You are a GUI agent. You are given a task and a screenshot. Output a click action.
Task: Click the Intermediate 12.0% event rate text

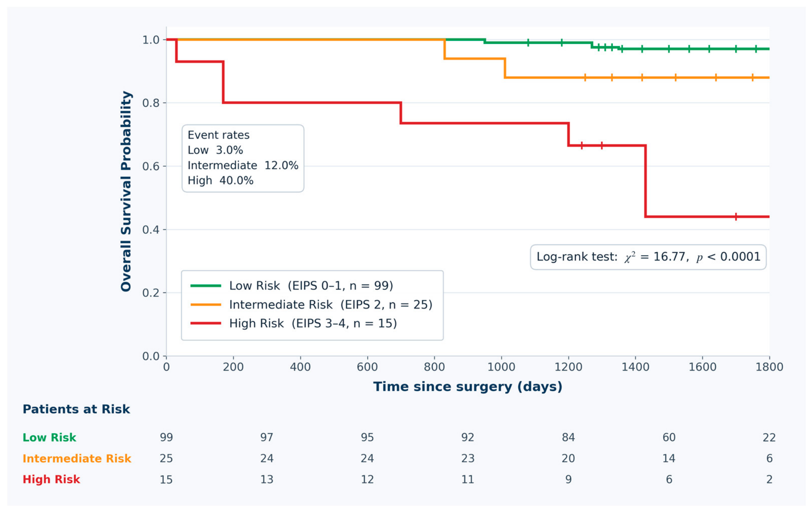click(243, 165)
